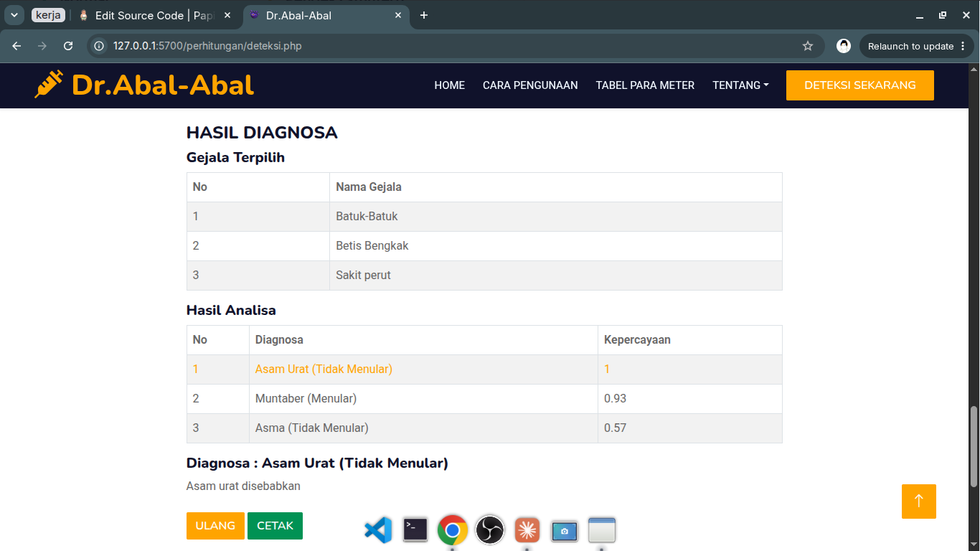Click the Sakit perut symptom cell

556,275
